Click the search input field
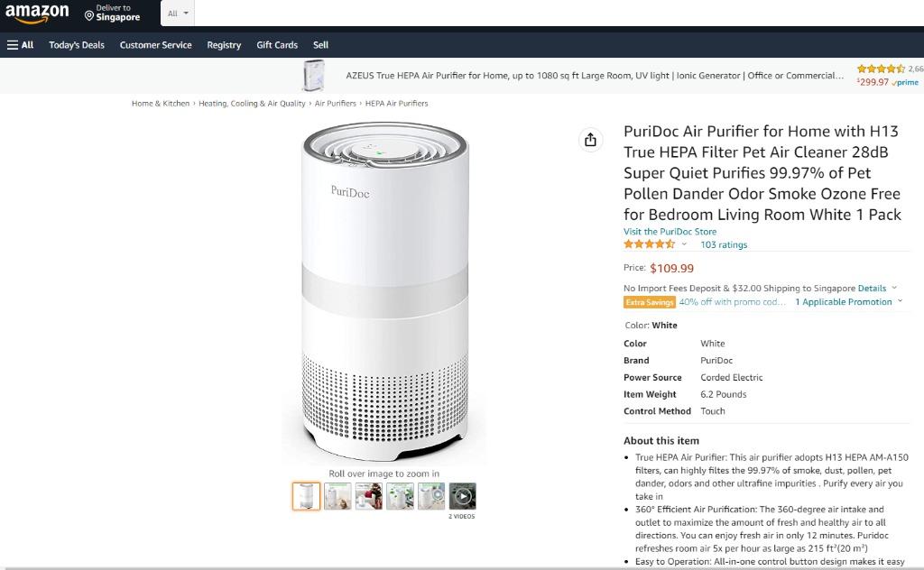The image size is (924, 570). (x=541, y=14)
